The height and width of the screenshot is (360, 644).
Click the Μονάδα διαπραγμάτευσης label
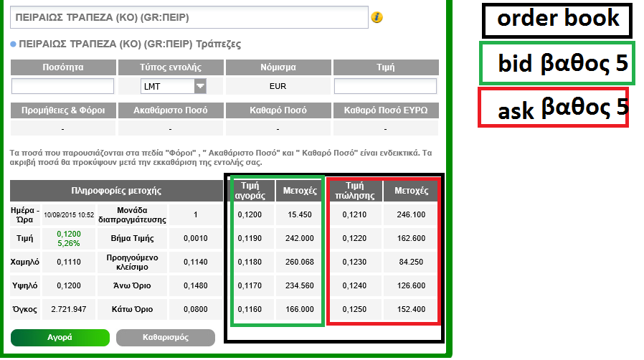132,214
